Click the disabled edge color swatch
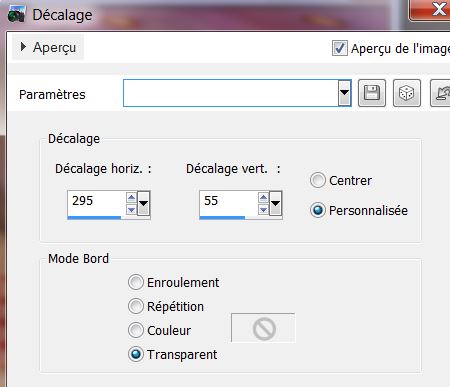The width and height of the screenshot is (450, 387). coord(263,328)
